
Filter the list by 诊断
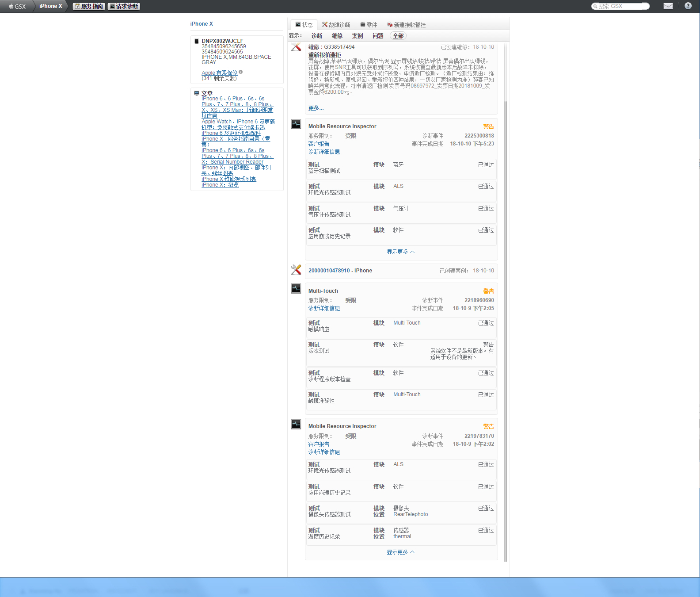[x=317, y=36]
